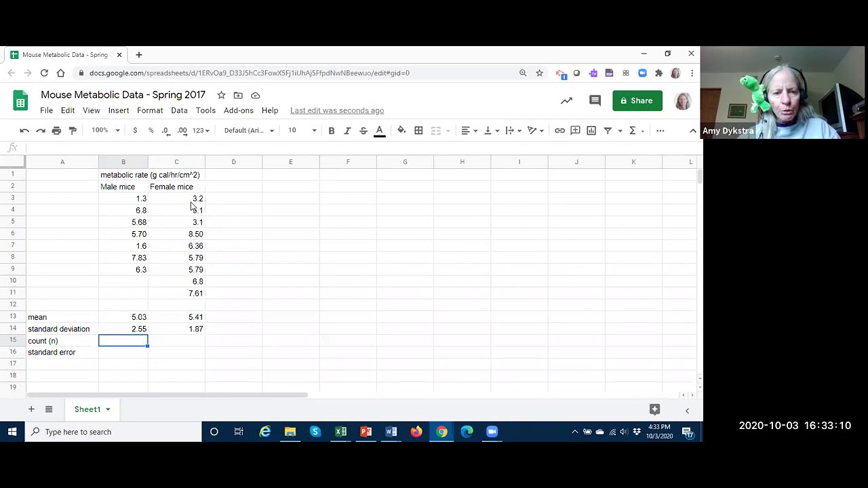Screen dimensions: 868x488
Task: Open horizontal align dropdown
Action: click(469, 130)
